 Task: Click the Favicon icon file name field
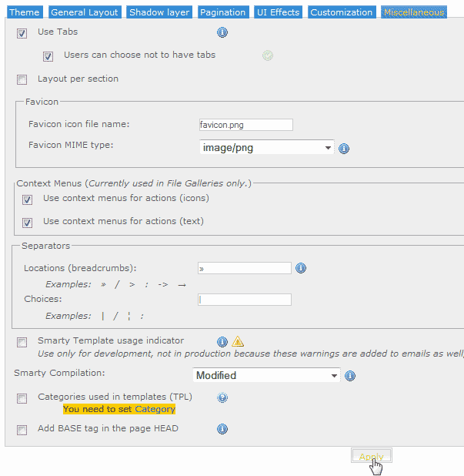coord(245,125)
